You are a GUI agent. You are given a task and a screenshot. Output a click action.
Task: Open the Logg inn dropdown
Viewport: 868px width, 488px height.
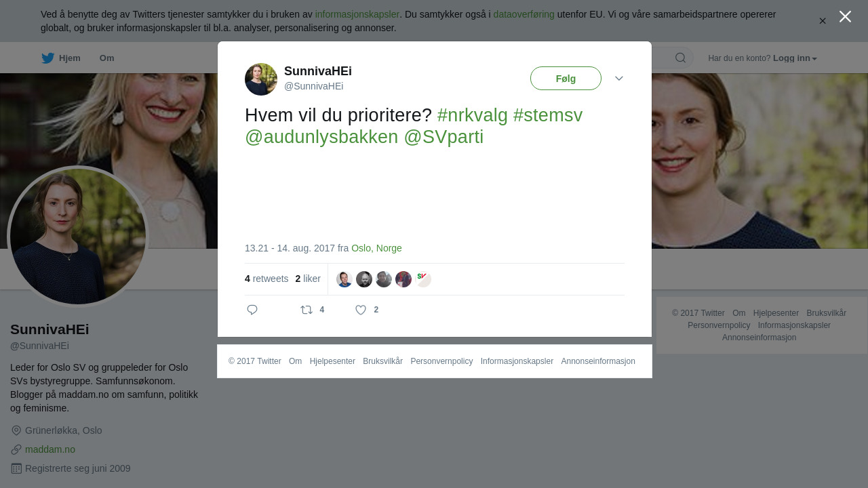tap(795, 58)
